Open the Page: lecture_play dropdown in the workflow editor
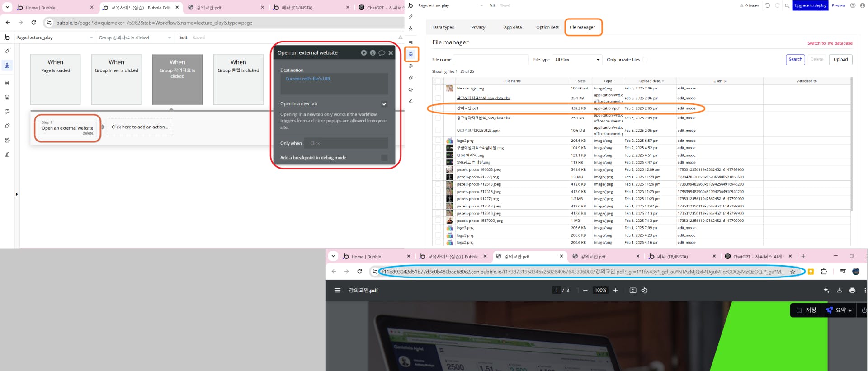Screen dimensions: 868x371 tap(55, 38)
